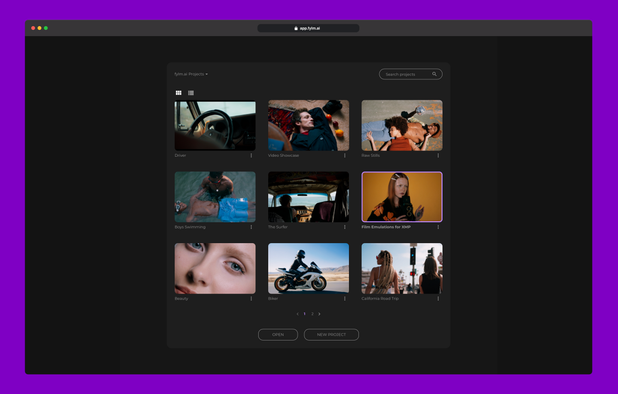618x394 pixels.
Task: Click the search magnifier icon
Action: point(434,74)
